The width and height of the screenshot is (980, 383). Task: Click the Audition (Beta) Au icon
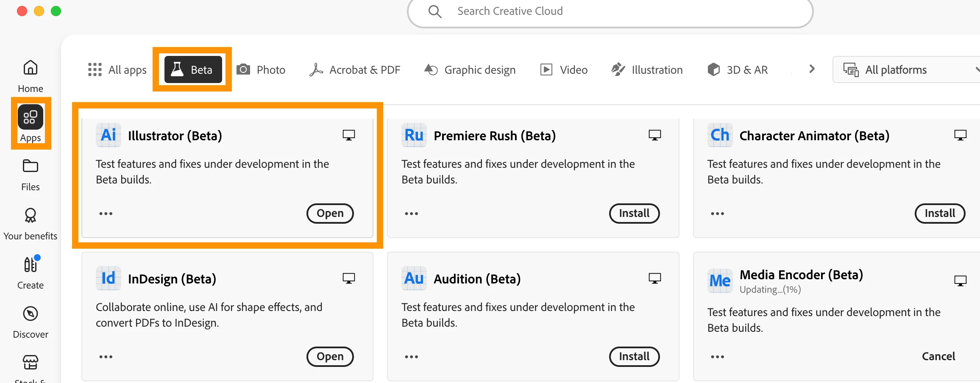point(414,278)
